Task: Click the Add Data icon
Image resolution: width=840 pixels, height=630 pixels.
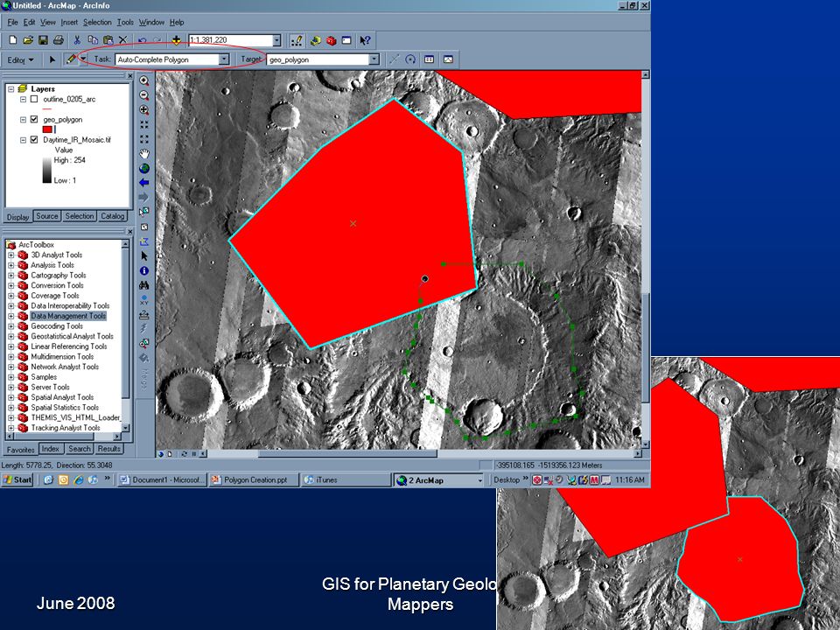Action: pos(176,40)
